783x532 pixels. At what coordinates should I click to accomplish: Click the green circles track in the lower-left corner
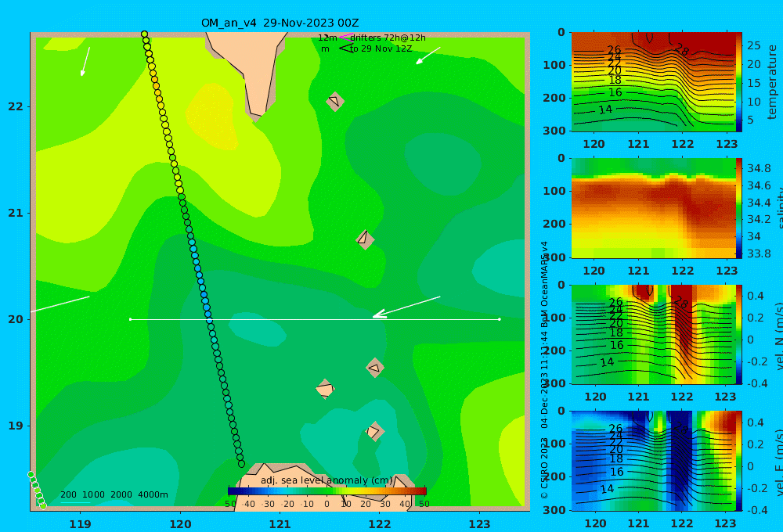37,491
